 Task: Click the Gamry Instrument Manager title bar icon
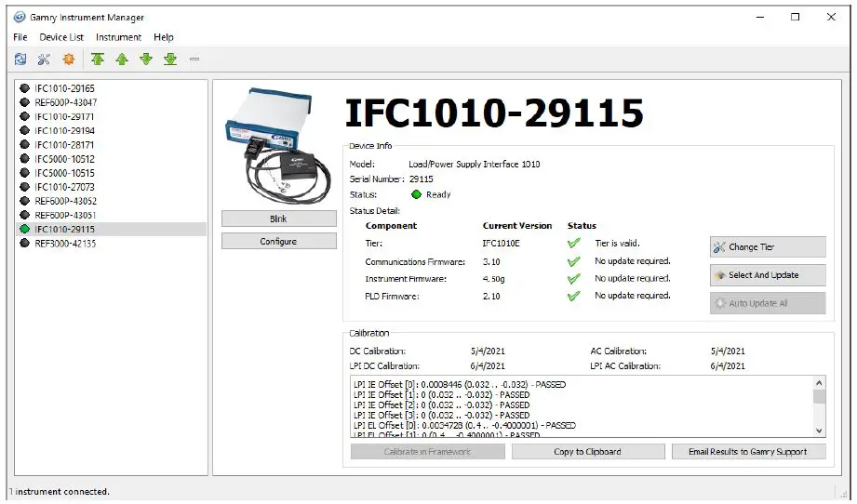(x=20, y=17)
